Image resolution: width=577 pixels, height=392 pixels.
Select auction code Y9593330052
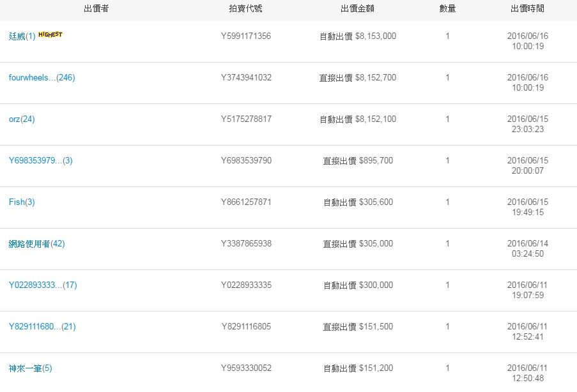click(246, 368)
